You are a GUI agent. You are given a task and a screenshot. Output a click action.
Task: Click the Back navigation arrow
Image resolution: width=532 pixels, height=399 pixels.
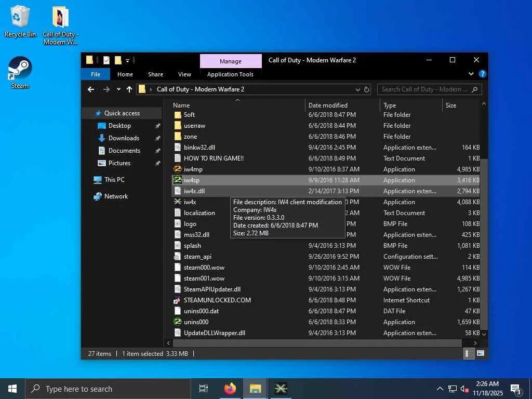coord(91,89)
